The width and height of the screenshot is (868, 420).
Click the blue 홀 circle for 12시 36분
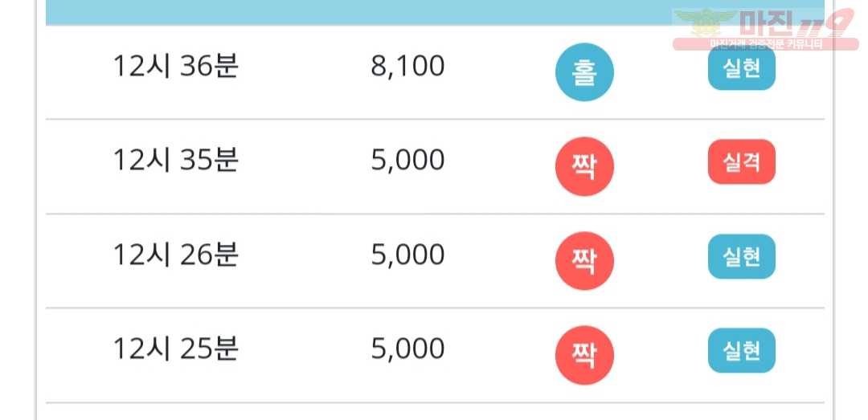[x=584, y=72]
